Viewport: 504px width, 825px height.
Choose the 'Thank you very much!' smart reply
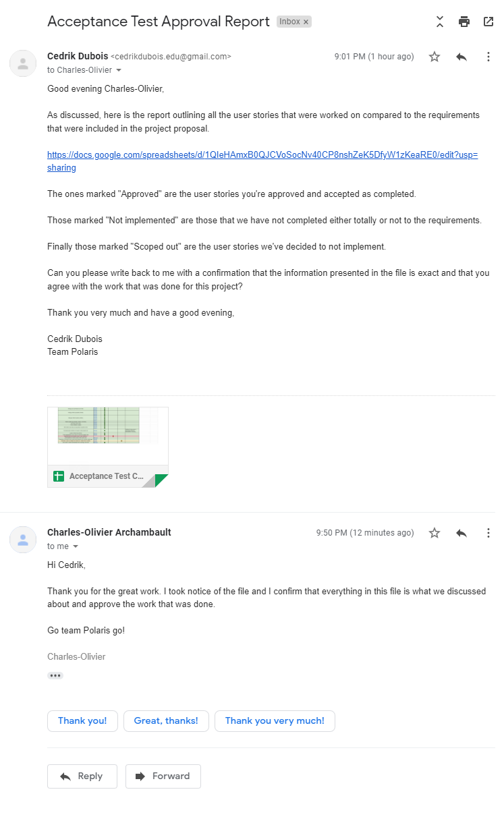pos(275,720)
